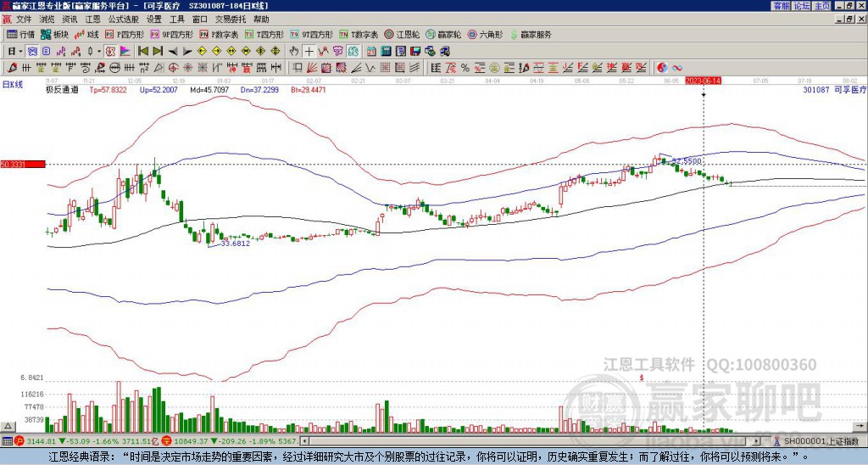
Task: Open the 行情 quotes view
Action: click(x=20, y=34)
